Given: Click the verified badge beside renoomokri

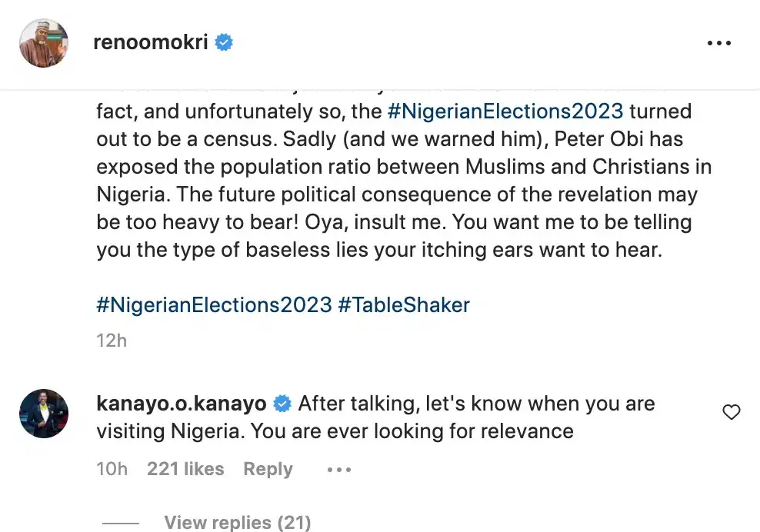Looking at the screenshot, I should 224,43.
